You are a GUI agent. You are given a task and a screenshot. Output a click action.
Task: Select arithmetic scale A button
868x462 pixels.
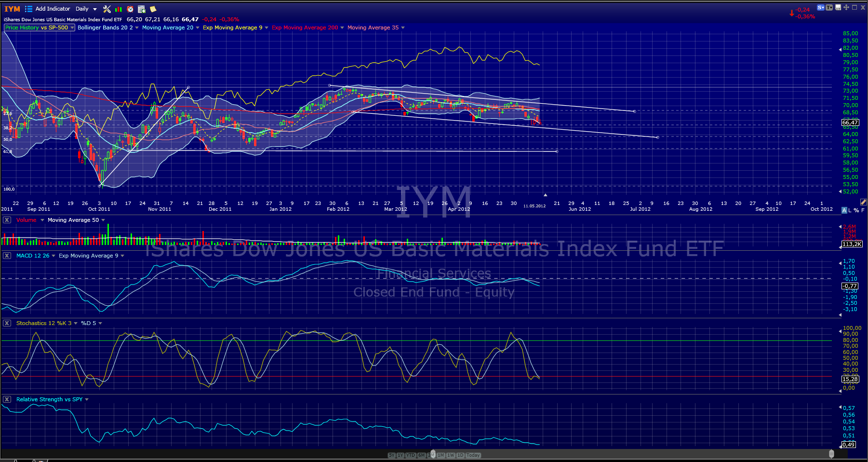pyautogui.click(x=844, y=210)
